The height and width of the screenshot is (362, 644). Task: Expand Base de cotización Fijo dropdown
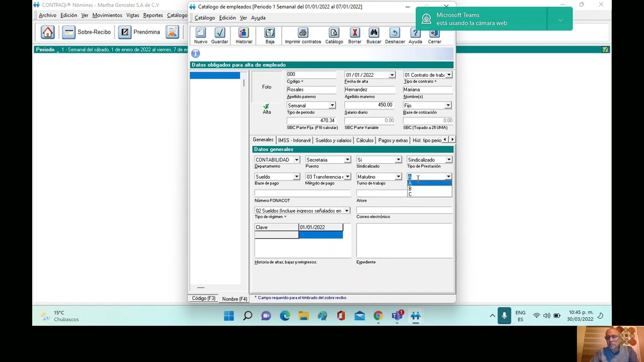[x=448, y=106]
